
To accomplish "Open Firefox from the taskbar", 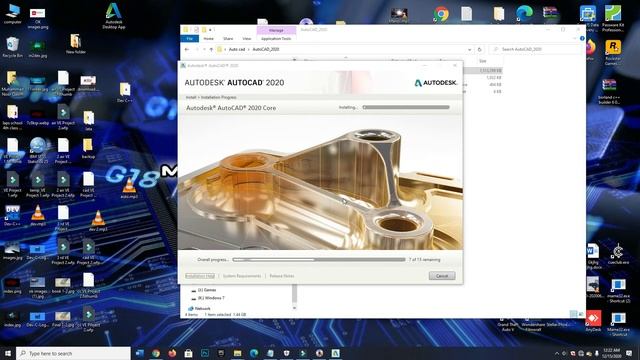I will [172, 353].
